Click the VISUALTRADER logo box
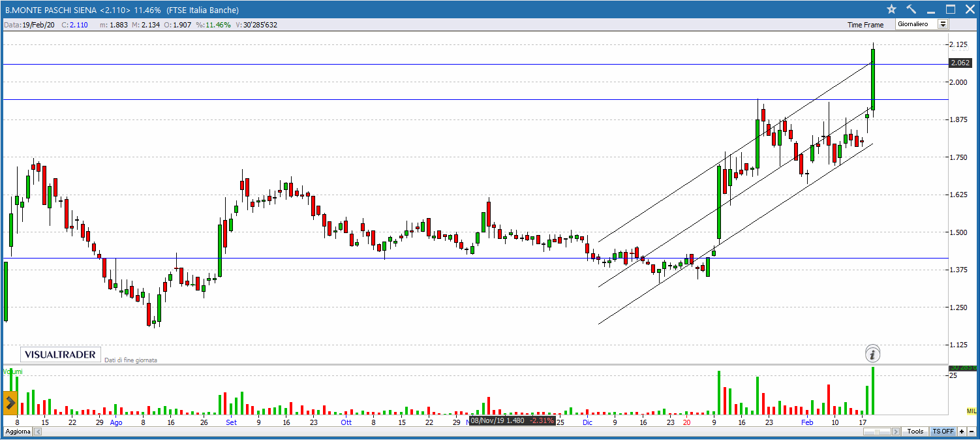 tap(61, 354)
